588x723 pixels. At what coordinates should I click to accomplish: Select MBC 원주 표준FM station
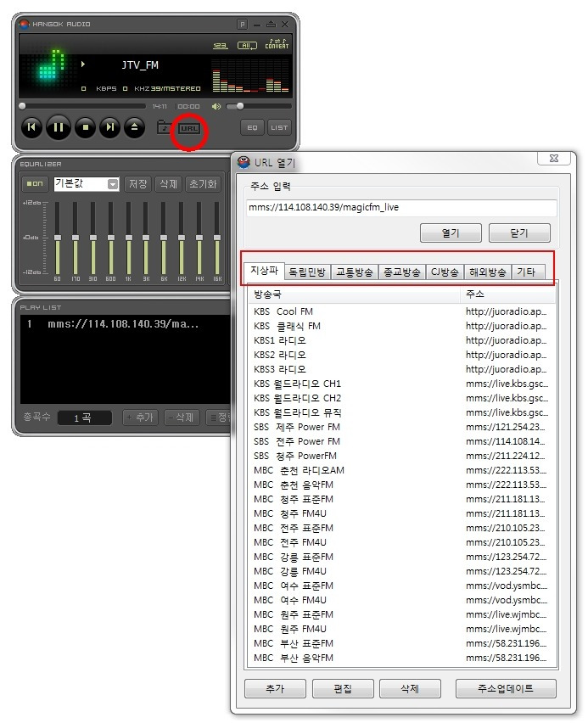401,614
